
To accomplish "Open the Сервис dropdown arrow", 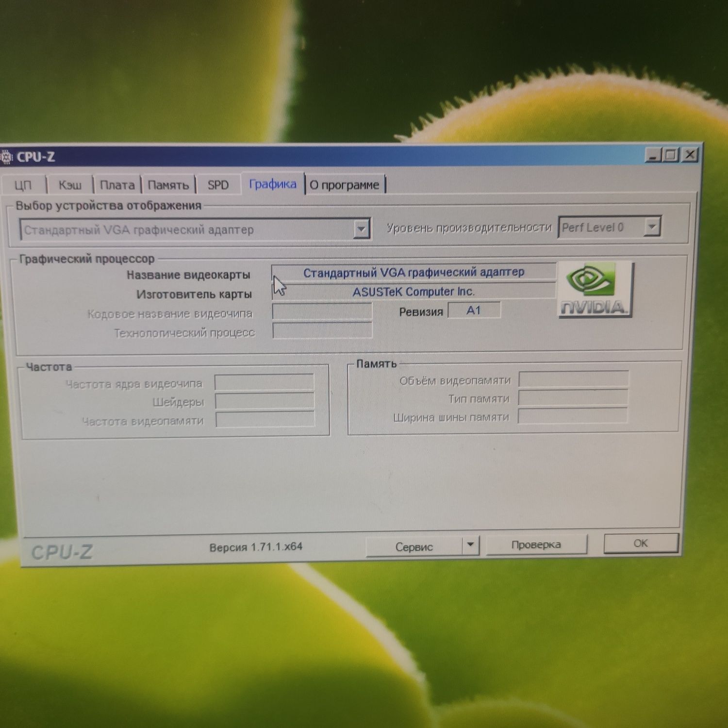I will 470,545.
